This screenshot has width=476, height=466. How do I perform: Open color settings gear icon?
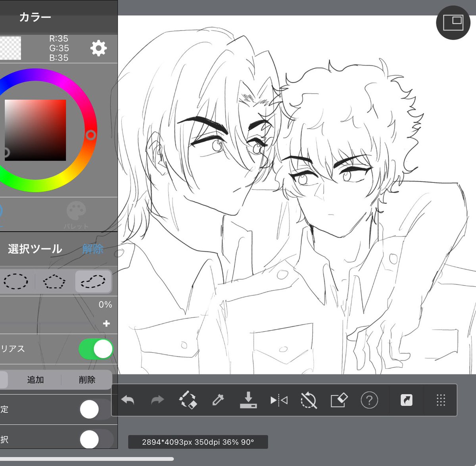(98, 48)
